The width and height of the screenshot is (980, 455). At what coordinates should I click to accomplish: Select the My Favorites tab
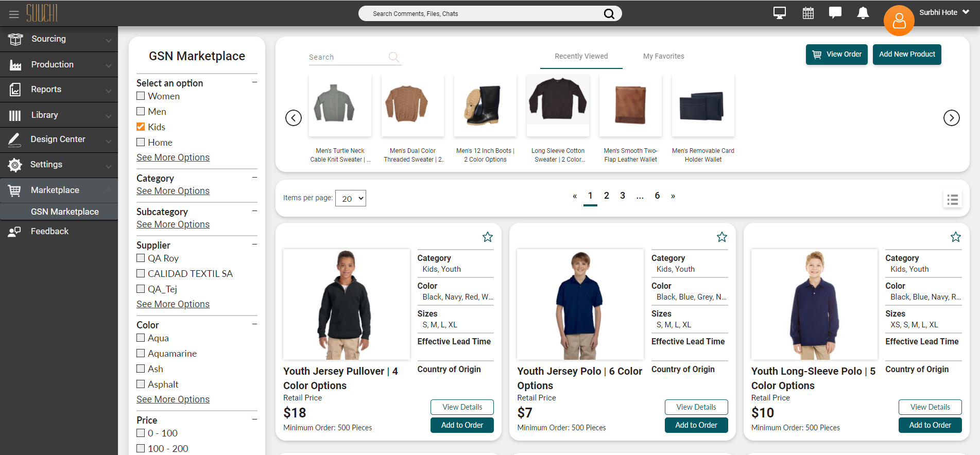point(664,56)
